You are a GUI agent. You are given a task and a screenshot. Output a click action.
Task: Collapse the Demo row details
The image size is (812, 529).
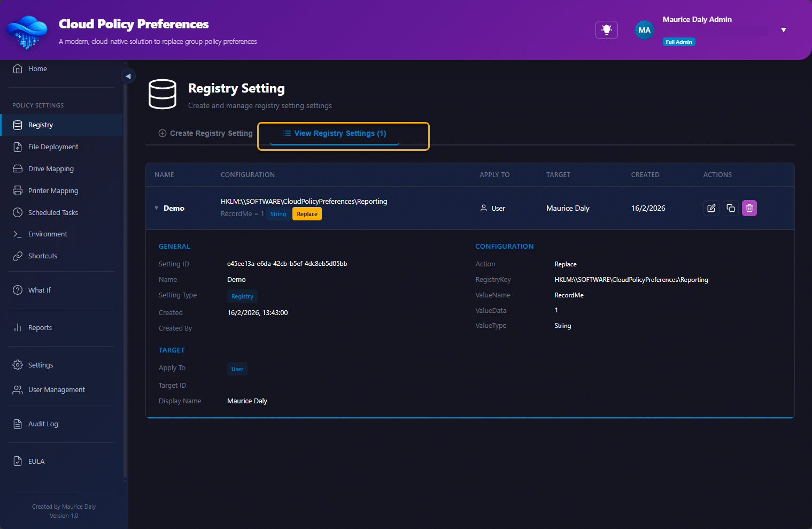(x=157, y=208)
